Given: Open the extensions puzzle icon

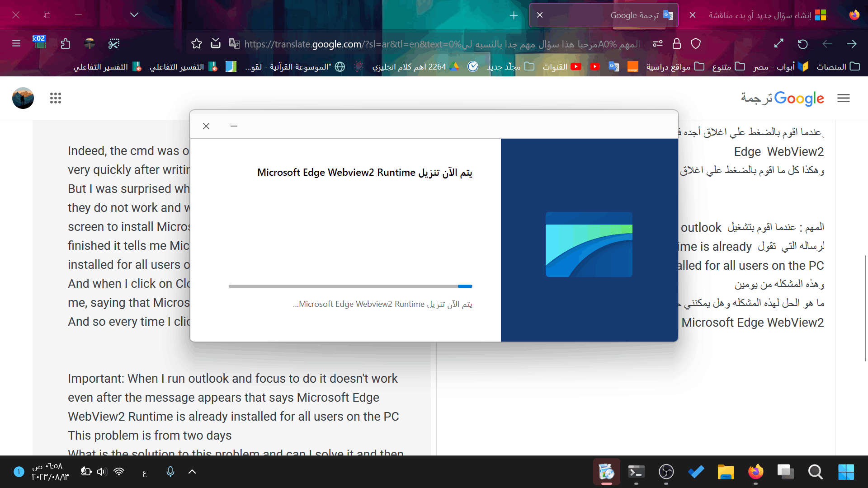Looking at the screenshot, I should (66, 44).
